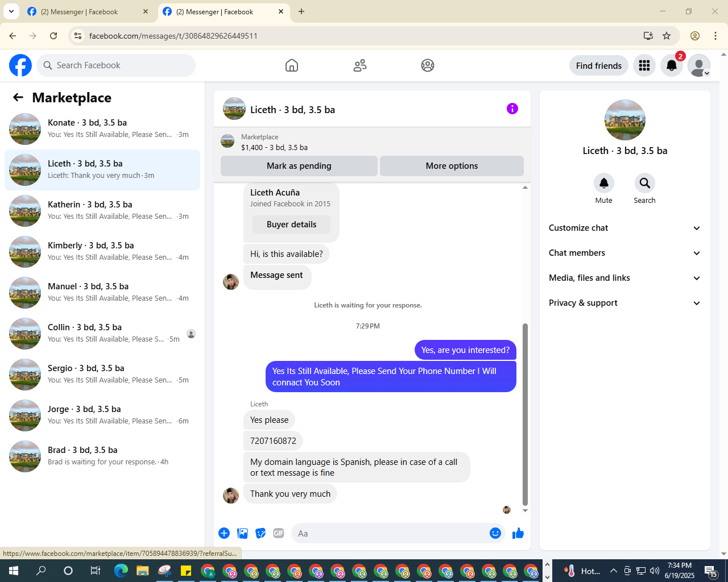This screenshot has width=728, height=582.
Task: Open the Windows notification center icon
Action: (x=711, y=571)
